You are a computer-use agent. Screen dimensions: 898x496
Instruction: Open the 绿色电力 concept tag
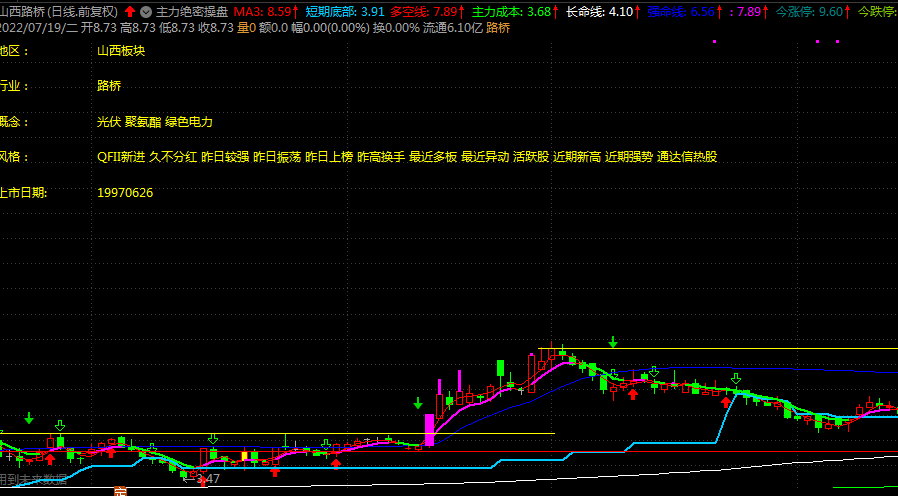(189, 121)
